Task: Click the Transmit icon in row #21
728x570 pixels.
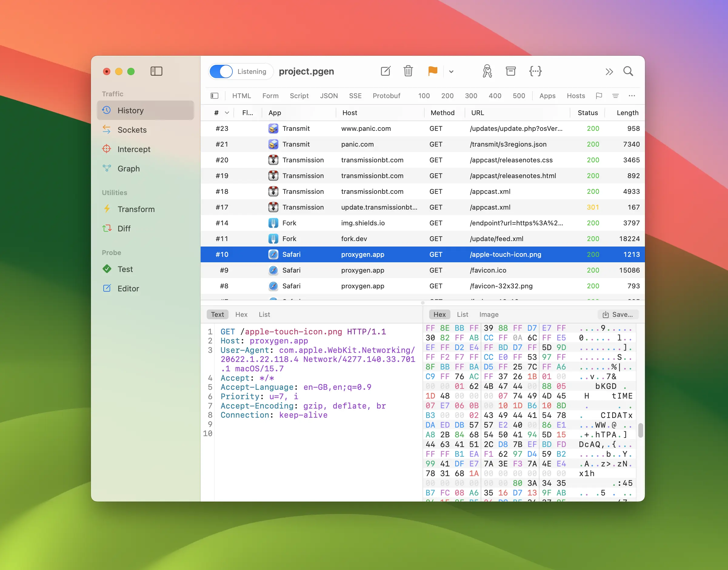Action: (273, 144)
